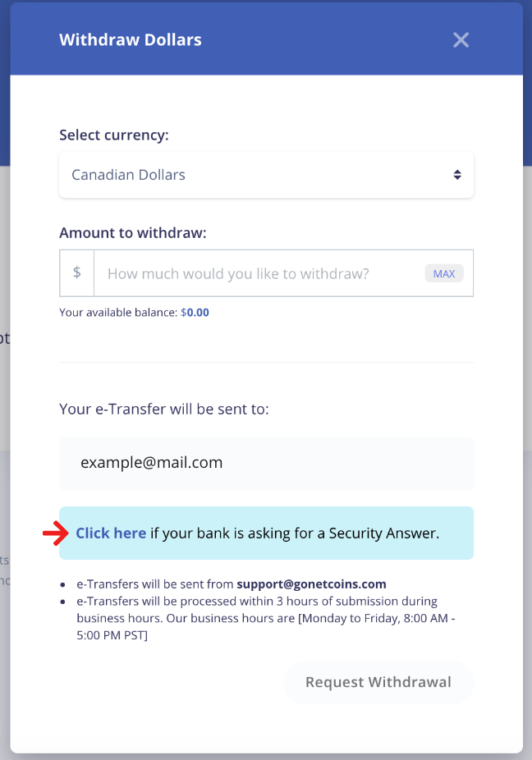Submit with the Request Withdrawal button
532x760 pixels.
378,682
